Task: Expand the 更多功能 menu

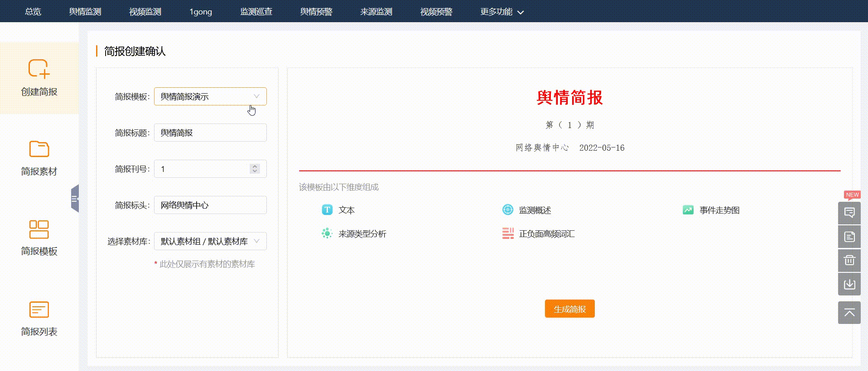Action: pyautogui.click(x=502, y=12)
